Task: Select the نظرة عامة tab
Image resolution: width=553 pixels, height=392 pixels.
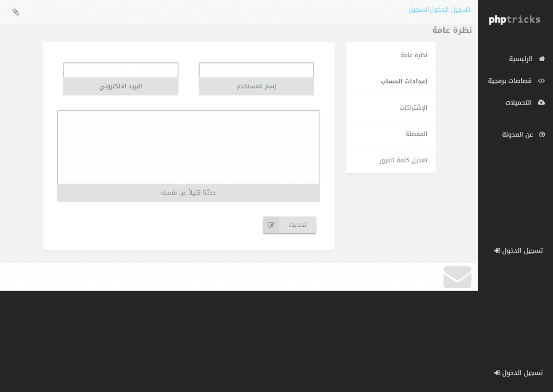Action: pyautogui.click(x=391, y=55)
